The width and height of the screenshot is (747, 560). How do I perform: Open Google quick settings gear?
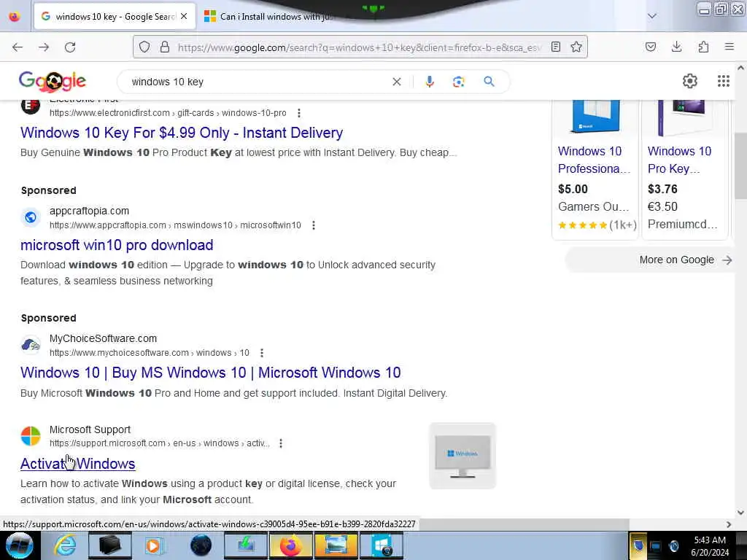(x=690, y=82)
